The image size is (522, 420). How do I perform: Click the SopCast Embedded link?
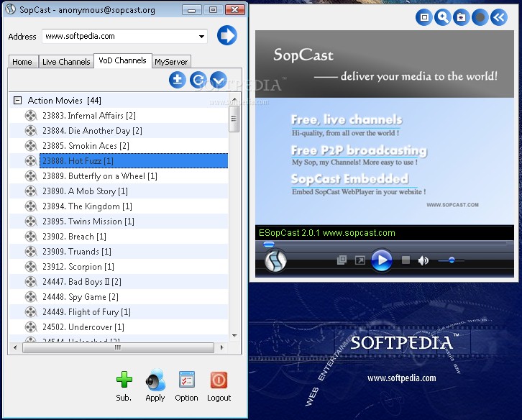coord(349,179)
